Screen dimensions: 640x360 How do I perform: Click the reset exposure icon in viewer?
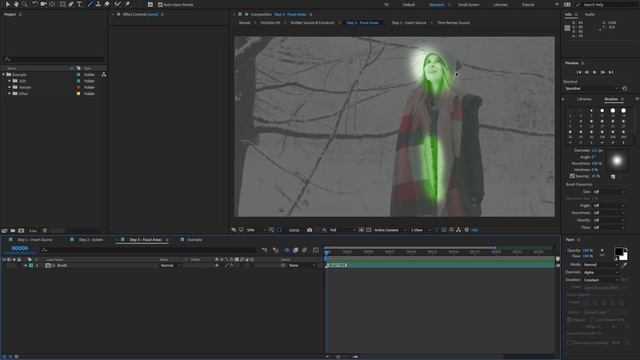(x=467, y=230)
